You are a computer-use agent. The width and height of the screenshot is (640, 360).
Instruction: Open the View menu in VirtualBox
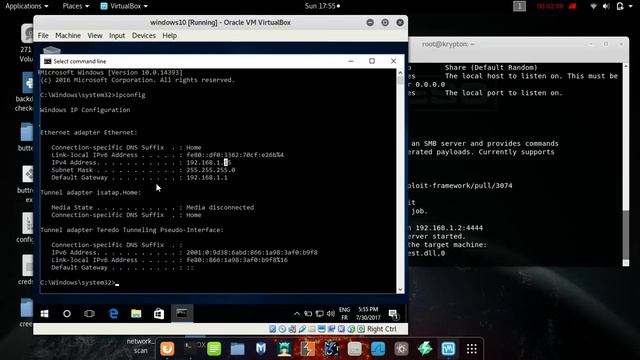95,36
